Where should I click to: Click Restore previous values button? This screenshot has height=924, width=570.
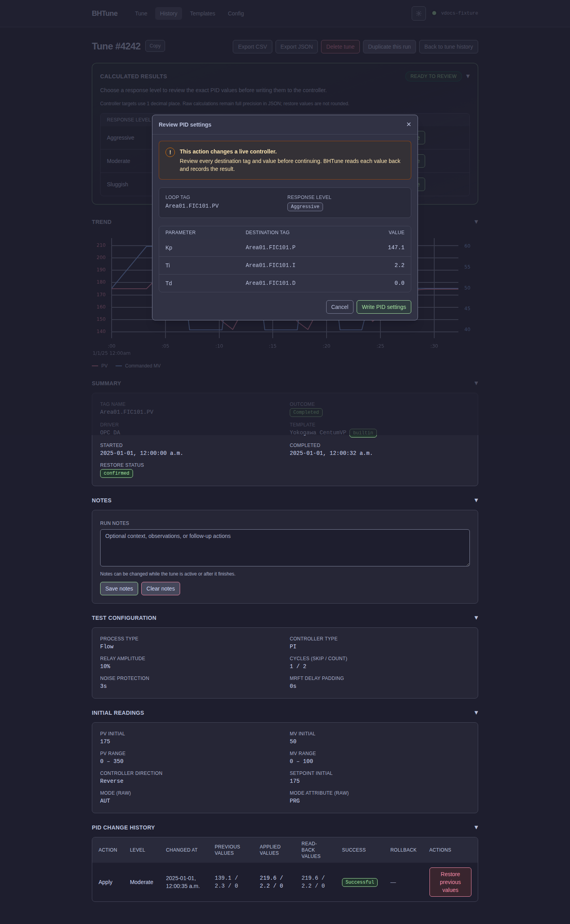[450, 882]
